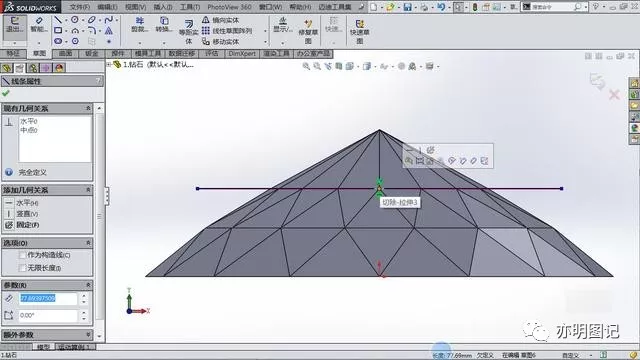
Task: Expand the 1.钻石 flyout tree node
Action: click(109, 64)
